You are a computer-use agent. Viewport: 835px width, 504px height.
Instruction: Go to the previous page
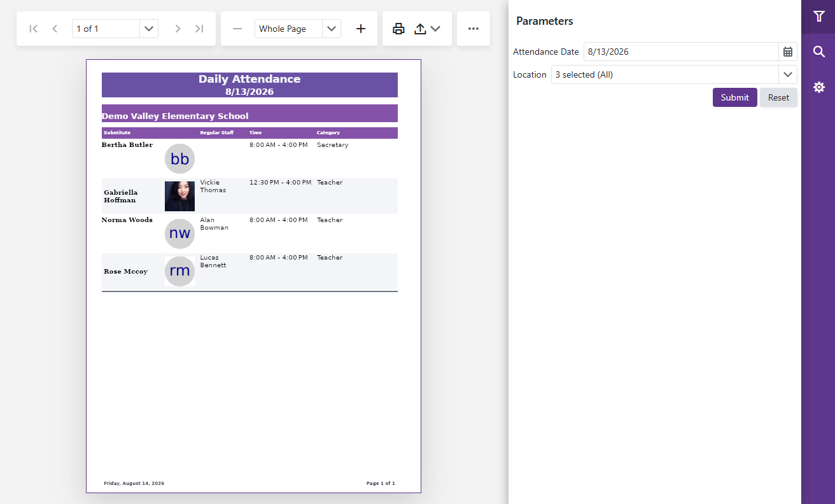pos(55,29)
